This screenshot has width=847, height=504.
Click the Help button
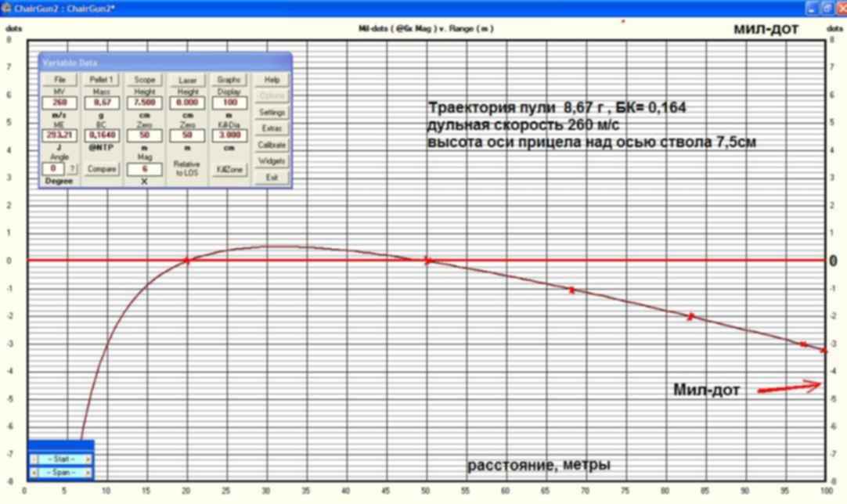pyautogui.click(x=272, y=80)
